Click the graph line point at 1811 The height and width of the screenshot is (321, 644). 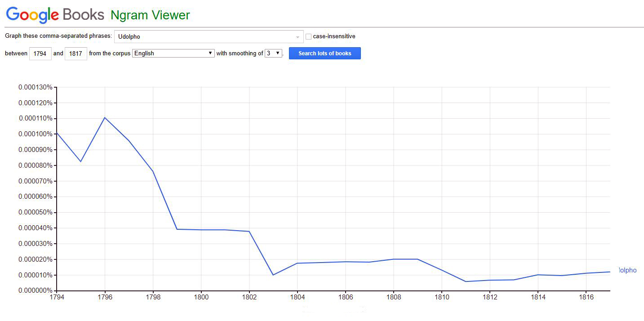click(x=466, y=281)
